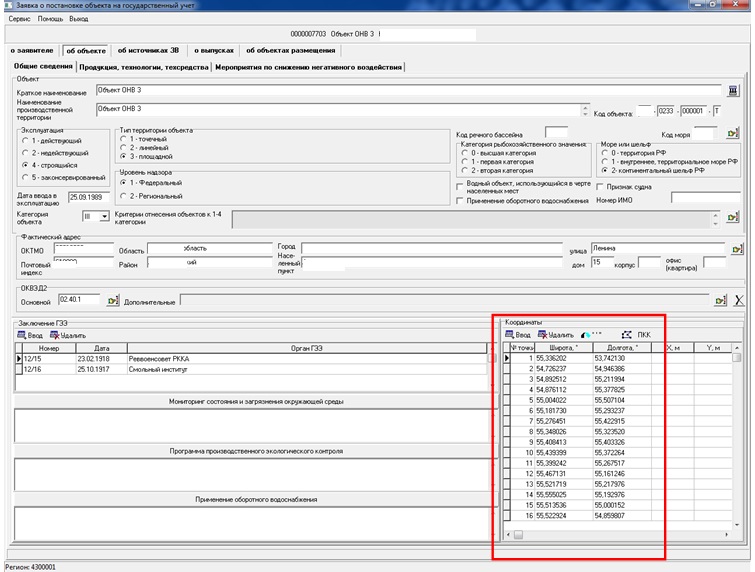
Task: Click Удалить in the Заключение ГЭЭ toolbar
Action: click(68, 335)
